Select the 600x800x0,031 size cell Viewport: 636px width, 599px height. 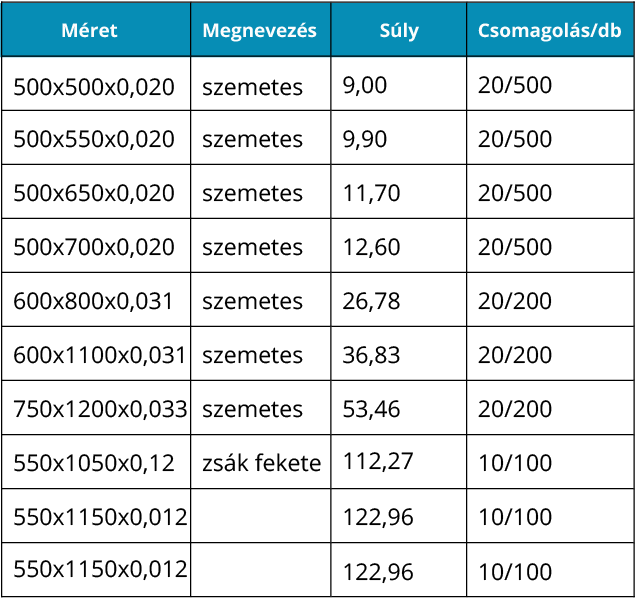click(x=94, y=301)
